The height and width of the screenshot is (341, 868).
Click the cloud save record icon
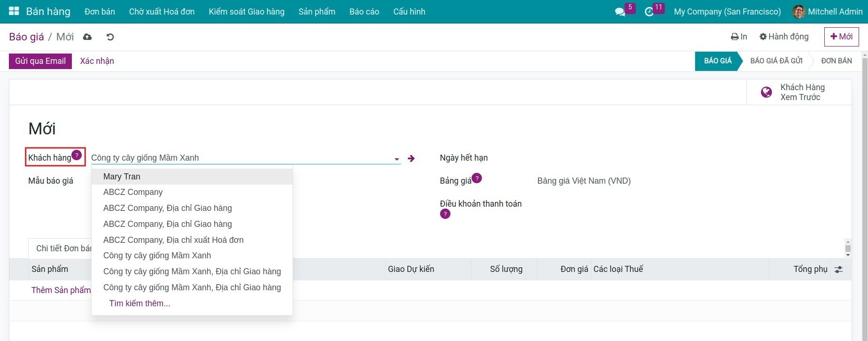click(x=87, y=37)
